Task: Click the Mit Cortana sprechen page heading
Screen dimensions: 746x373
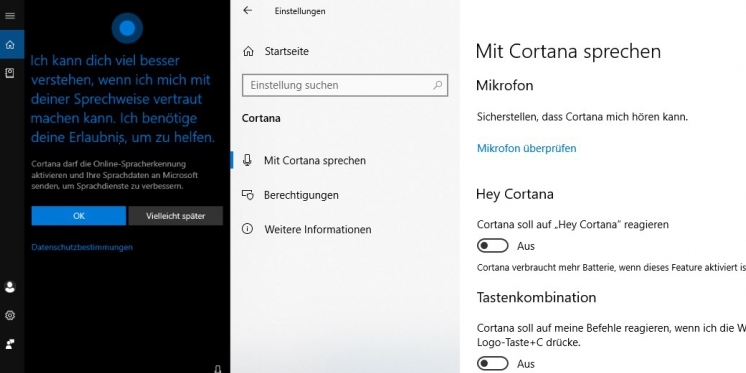Action: pos(568,51)
